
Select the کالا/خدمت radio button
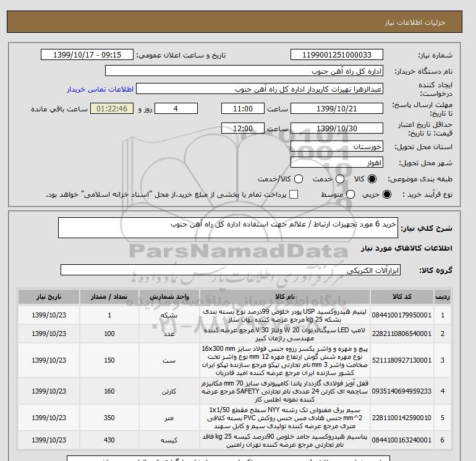coord(299,179)
